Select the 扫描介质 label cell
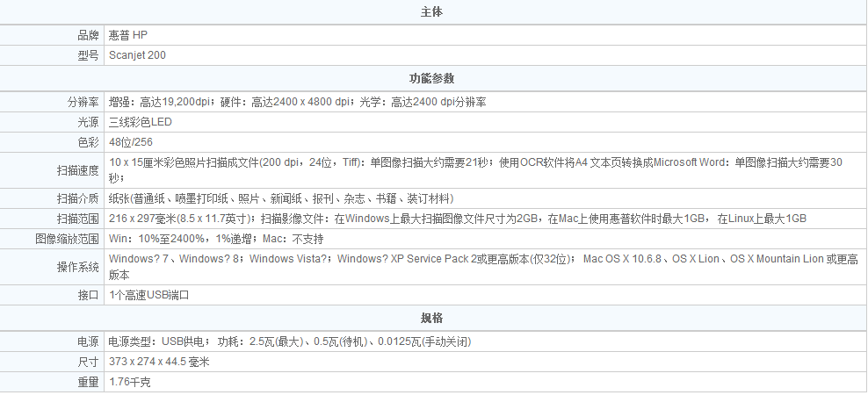Image resolution: width=868 pixels, height=395 pixels. click(52, 198)
